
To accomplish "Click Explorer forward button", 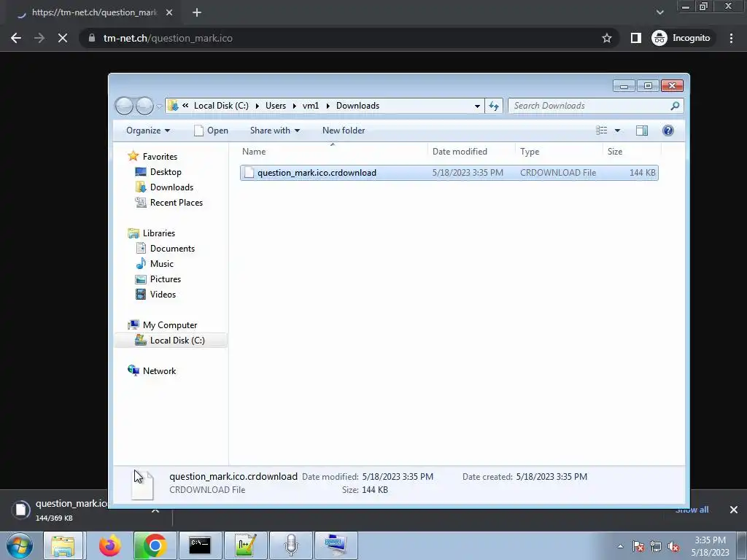I will (x=144, y=106).
